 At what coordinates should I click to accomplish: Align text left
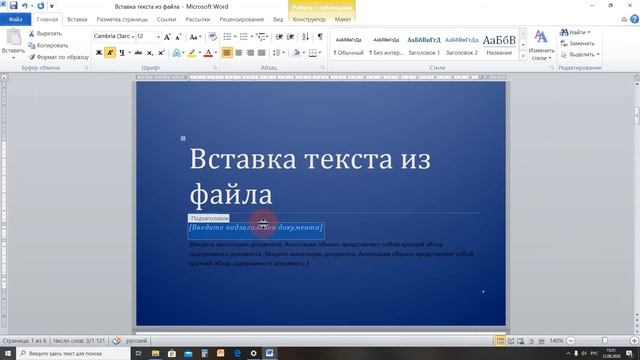tap(227, 53)
